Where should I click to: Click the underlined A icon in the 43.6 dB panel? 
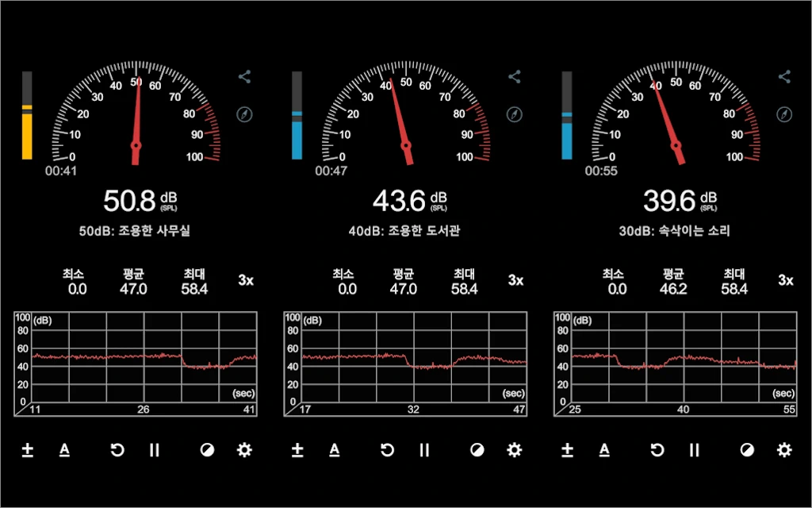click(335, 450)
